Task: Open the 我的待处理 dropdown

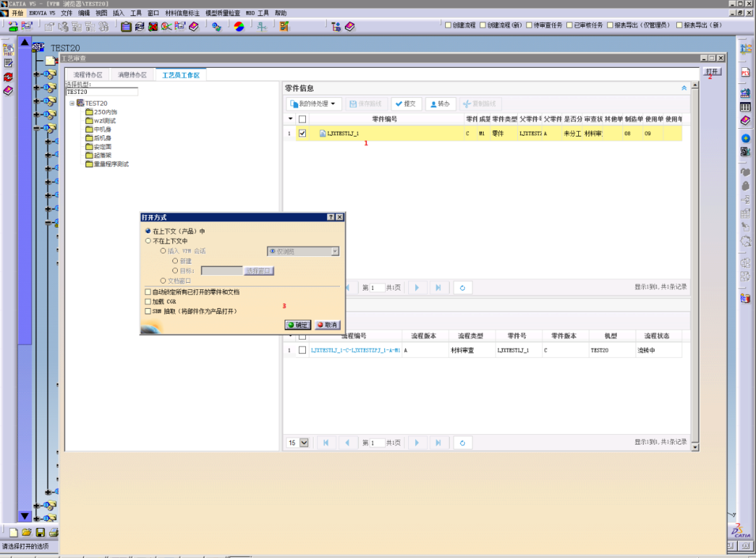Action: 314,104
